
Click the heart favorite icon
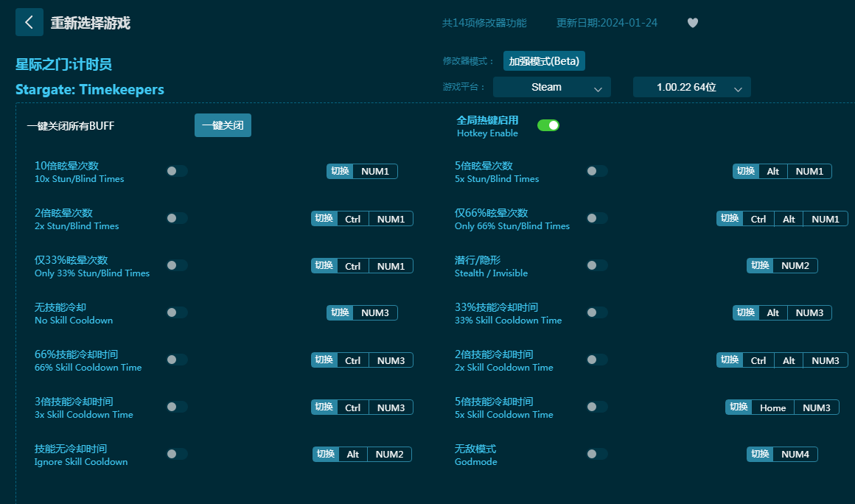[692, 23]
